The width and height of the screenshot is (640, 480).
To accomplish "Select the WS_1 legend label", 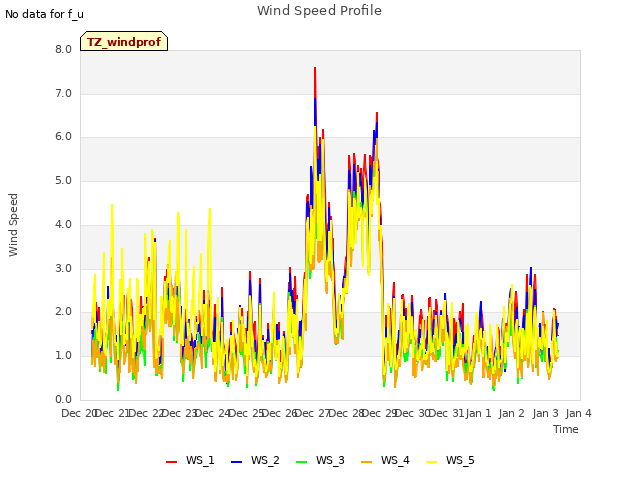I will pyautogui.click(x=200, y=460).
